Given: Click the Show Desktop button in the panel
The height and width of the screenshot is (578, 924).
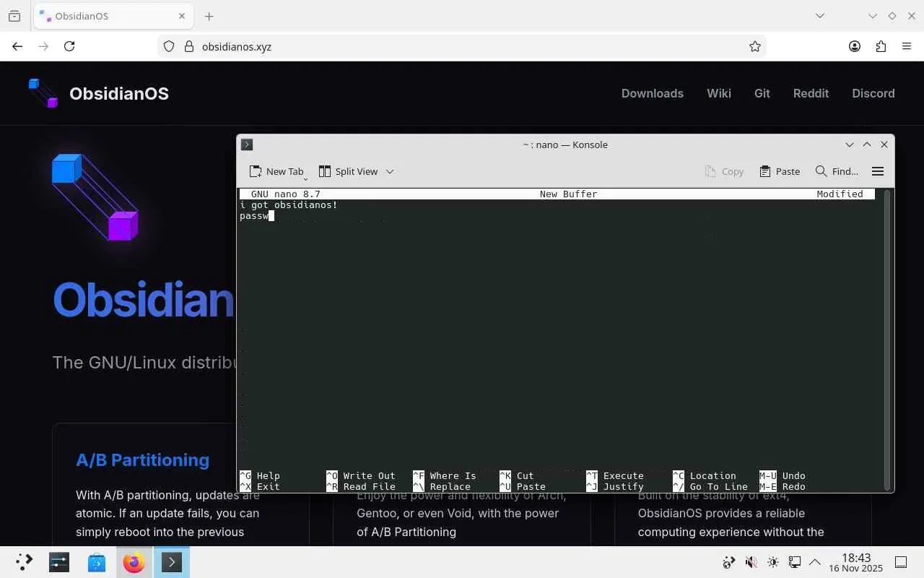Looking at the screenshot, I should coord(901,562).
